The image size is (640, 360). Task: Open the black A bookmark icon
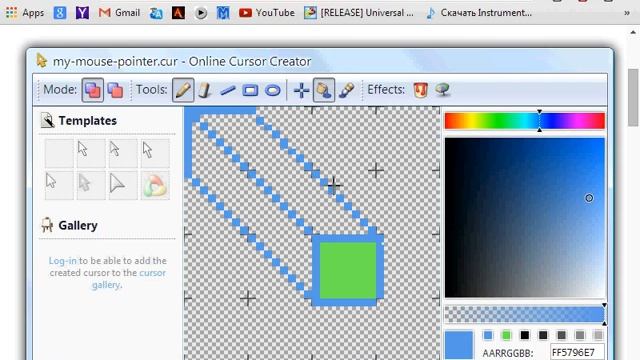click(x=178, y=13)
